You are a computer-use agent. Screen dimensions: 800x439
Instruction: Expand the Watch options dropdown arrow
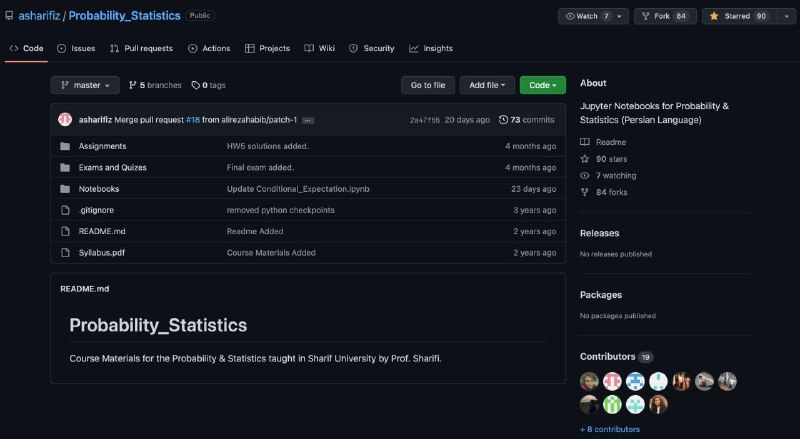(620, 16)
